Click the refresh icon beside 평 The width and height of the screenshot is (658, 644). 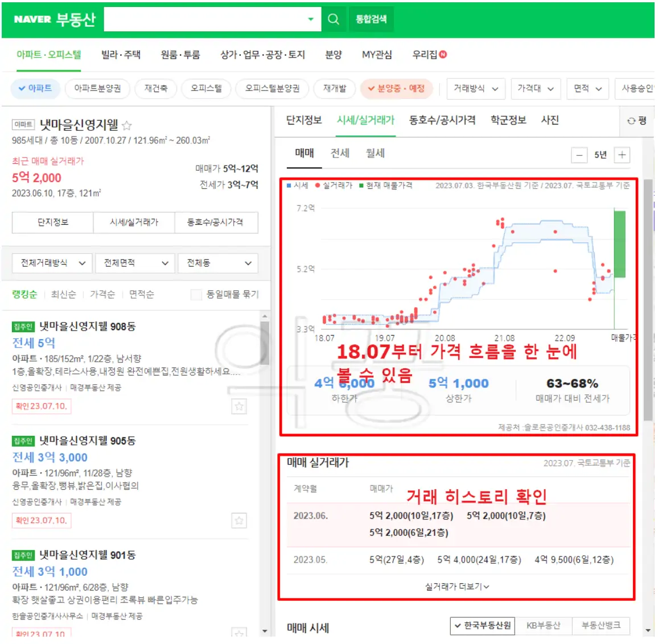632,121
